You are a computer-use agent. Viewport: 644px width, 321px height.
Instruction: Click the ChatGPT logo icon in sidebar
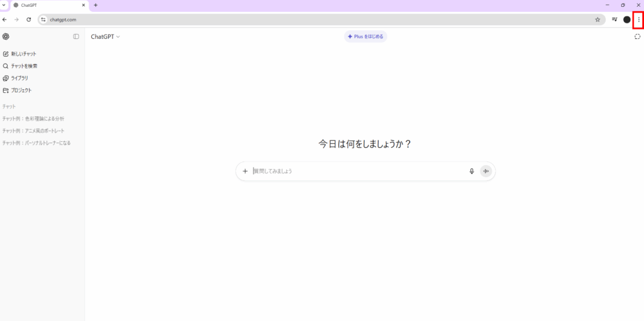point(6,36)
